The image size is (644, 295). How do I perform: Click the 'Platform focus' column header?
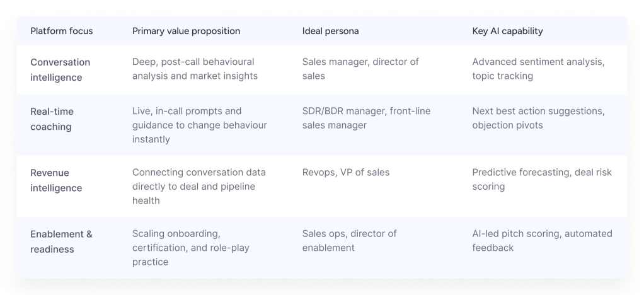click(61, 31)
